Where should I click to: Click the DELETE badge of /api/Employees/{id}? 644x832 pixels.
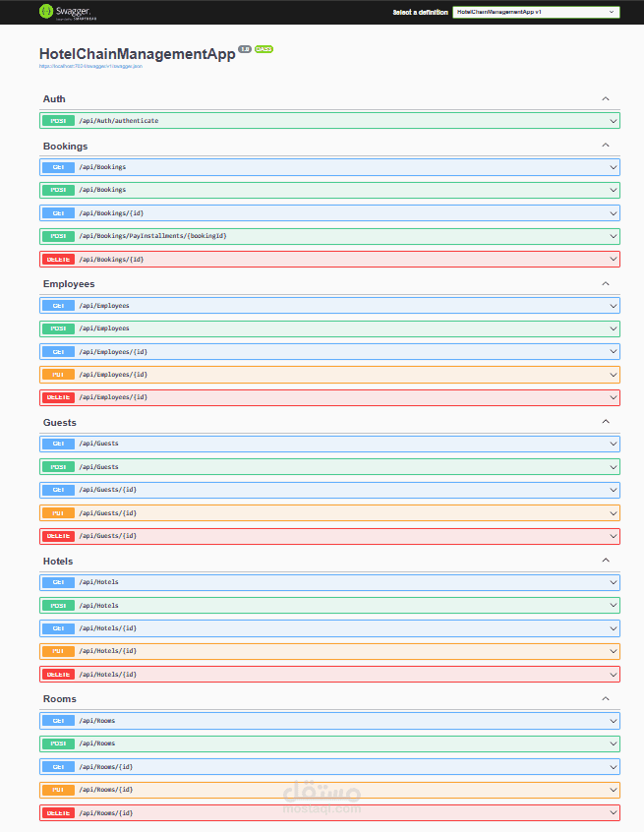coord(58,397)
